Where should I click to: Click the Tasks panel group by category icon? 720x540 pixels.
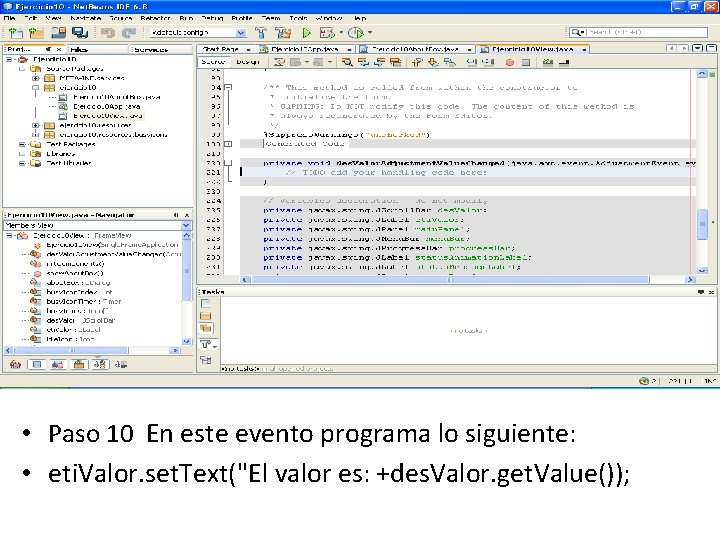[205, 360]
